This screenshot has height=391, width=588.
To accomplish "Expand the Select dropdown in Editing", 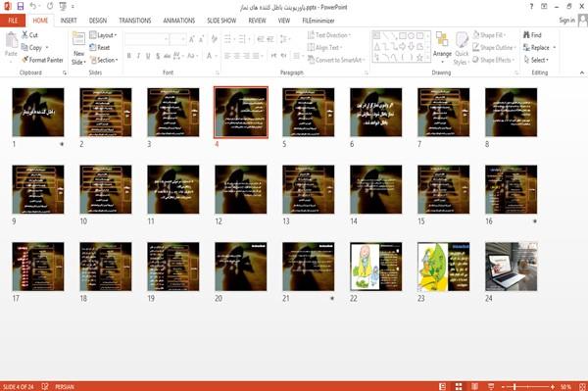I will point(536,60).
